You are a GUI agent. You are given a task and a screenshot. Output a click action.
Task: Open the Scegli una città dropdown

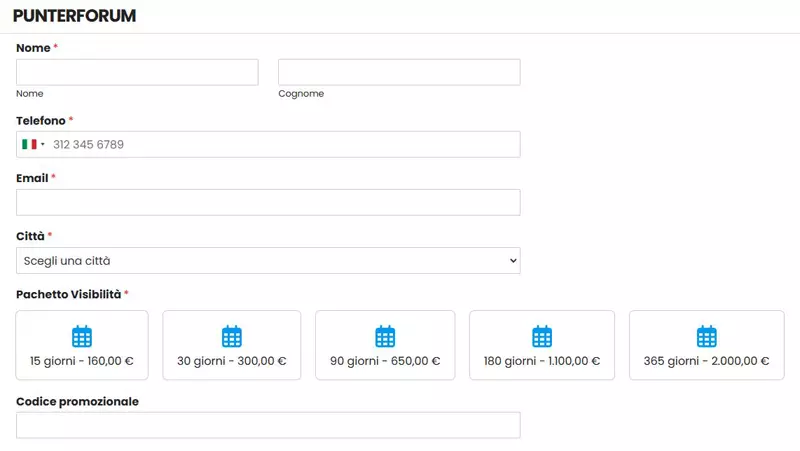pyautogui.click(x=268, y=261)
